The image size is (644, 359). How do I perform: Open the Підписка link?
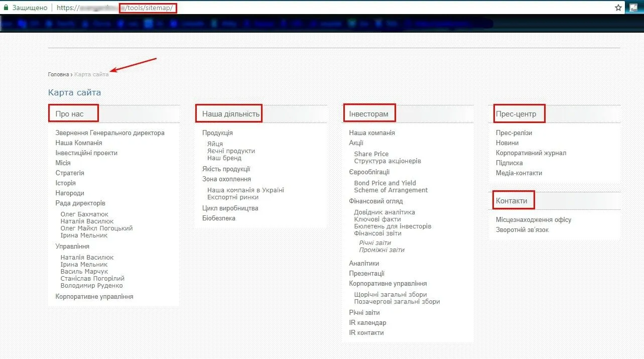(x=509, y=163)
